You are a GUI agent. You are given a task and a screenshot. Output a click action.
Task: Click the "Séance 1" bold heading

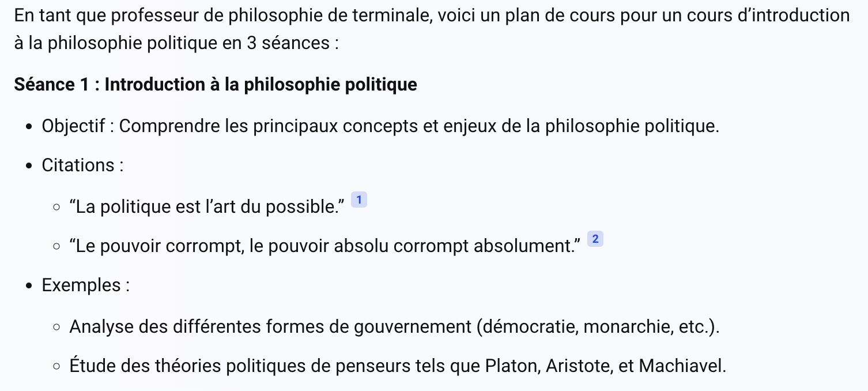click(216, 85)
